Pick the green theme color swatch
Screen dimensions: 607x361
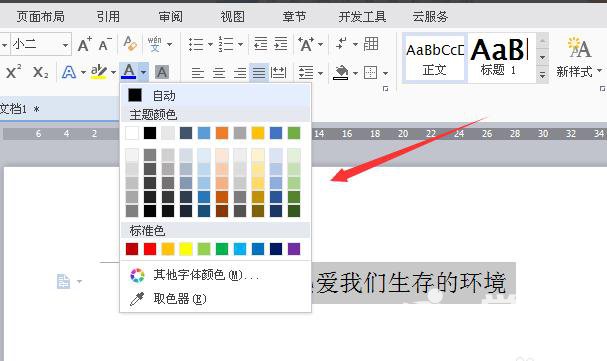[294, 133]
